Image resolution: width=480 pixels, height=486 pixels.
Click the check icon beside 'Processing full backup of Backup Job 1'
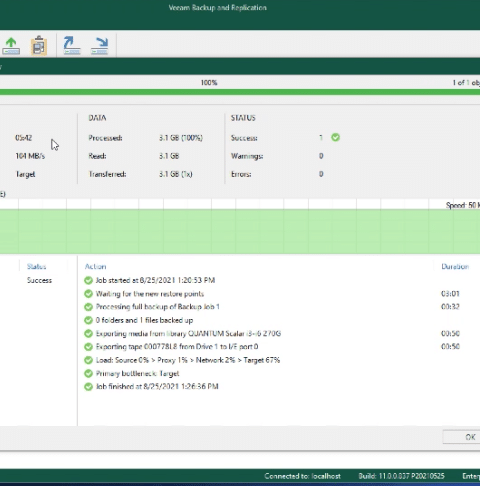coord(88,307)
